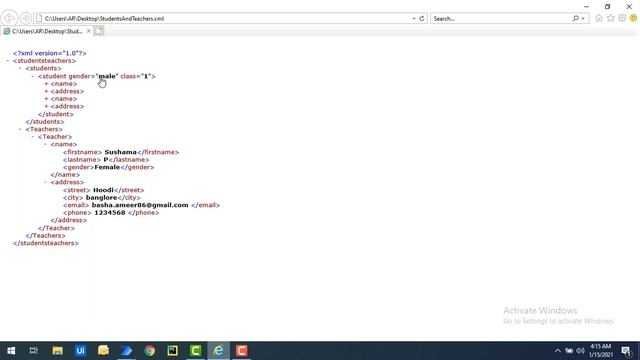The image size is (640, 360).
Task: Click the browser Forward arrow button
Action: [26, 18]
